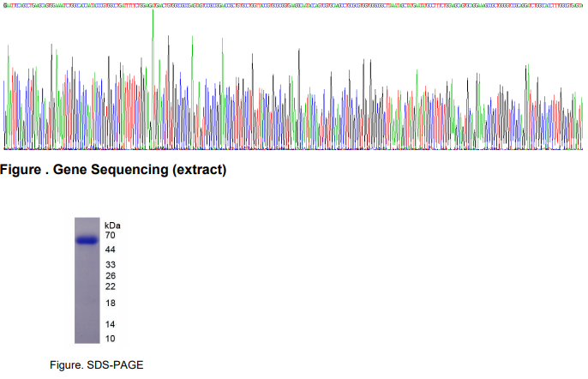The image size is (588, 379).
Task: Click the 10 kDa marker label
Action: [x=110, y=339]
